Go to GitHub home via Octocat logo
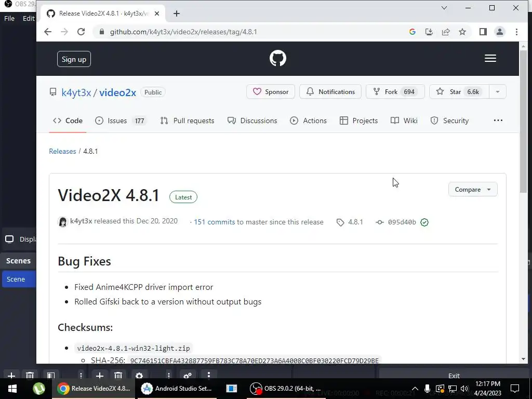This screenshot has width=532, height=399. 278,58
